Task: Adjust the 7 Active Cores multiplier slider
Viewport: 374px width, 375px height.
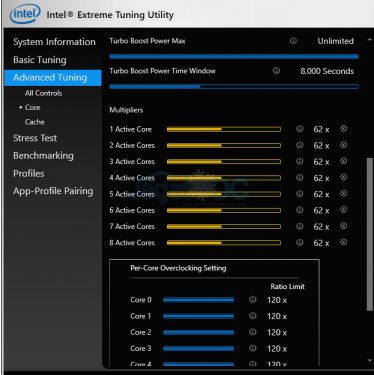Action: tap(224, 226)
